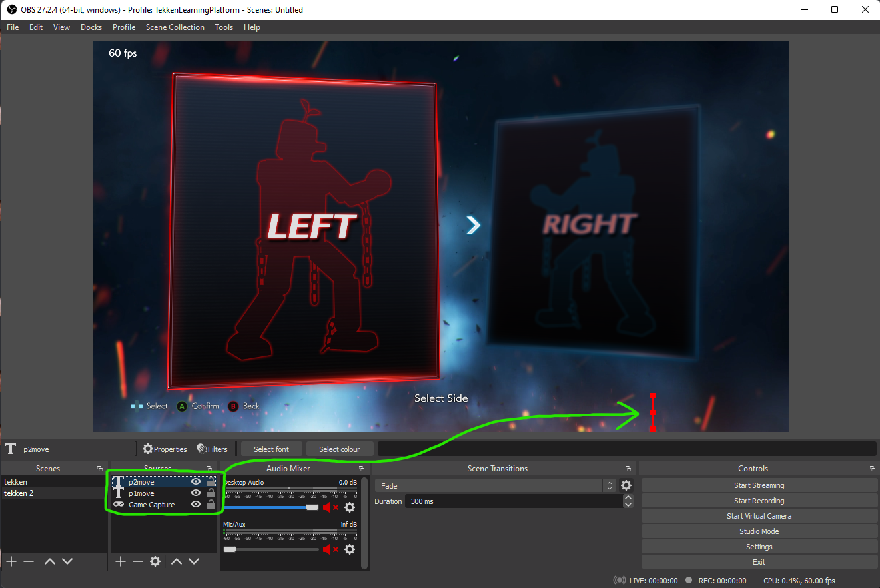Image resolution: width=880 pixels, height=588 pixels.
Task: Move the selected scene down
Action: point(67,561)
